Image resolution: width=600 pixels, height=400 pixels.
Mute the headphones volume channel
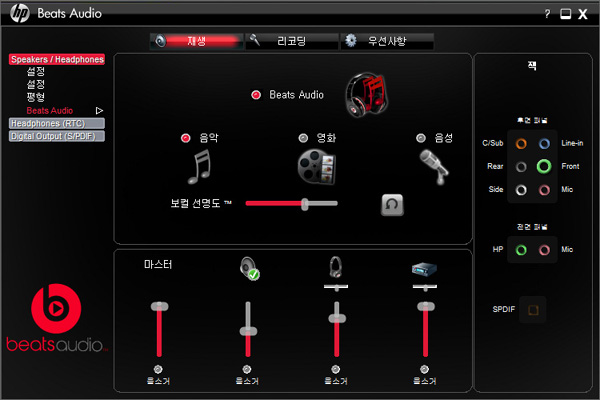pyautogui.click(x=336, y=369)
